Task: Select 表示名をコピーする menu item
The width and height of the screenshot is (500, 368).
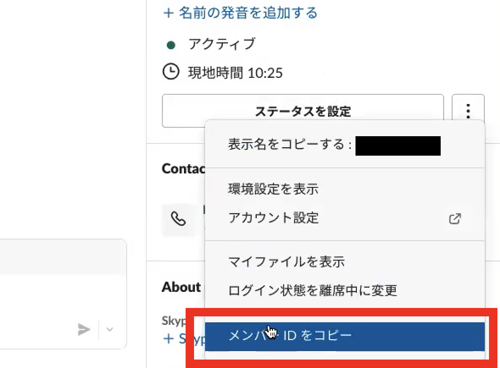Action: 345,145
